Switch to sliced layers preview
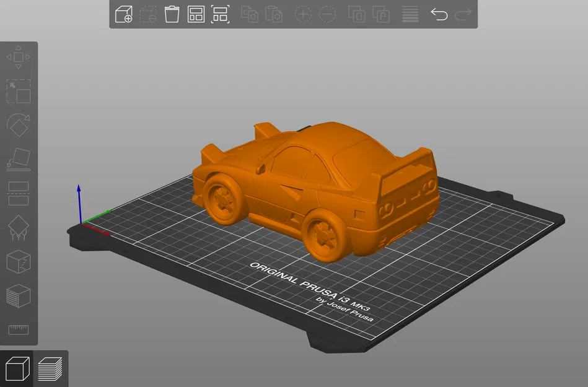Viewport: 588px width, 387px height. point(50,369)
